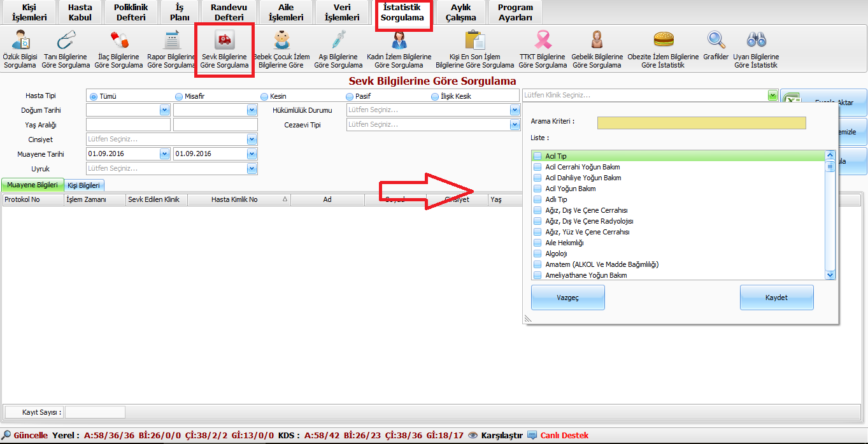
Task: Click the clinic list vertical scrollbar
Action: (830, 217)
